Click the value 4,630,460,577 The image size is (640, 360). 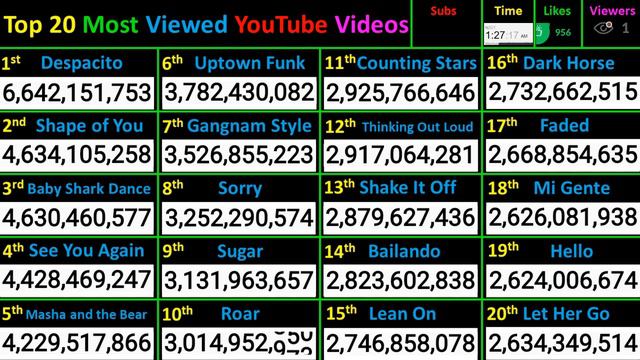pyautogui.click(x=77, y=218)
